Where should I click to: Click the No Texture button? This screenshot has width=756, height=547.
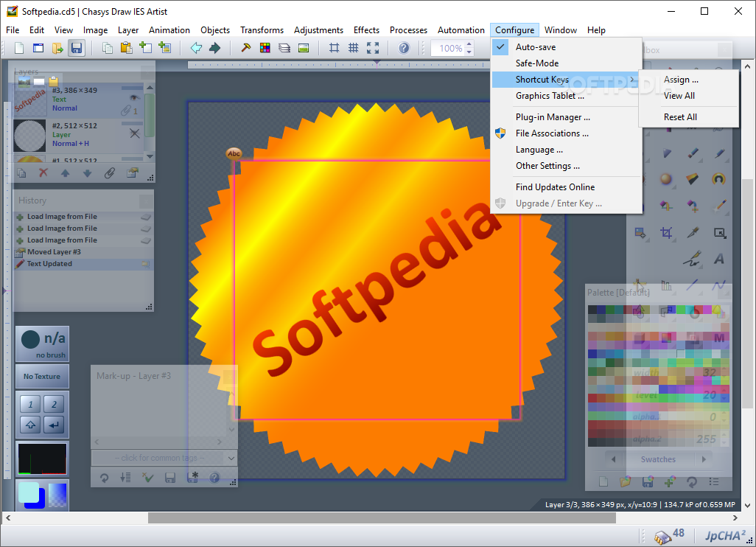pyautogui.click(x=42, y=376)
